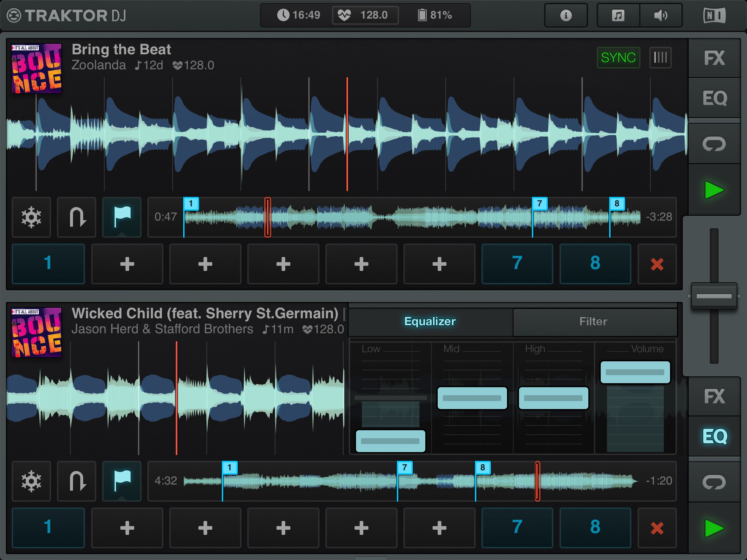Click the Traktor DJ logo icon

click(14, 15)
